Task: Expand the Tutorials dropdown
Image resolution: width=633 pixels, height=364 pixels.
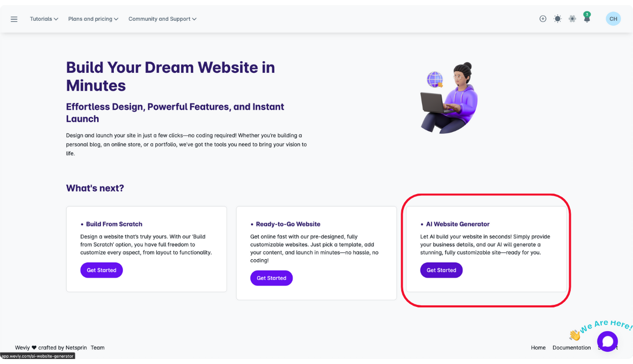Action: [44, 19]
